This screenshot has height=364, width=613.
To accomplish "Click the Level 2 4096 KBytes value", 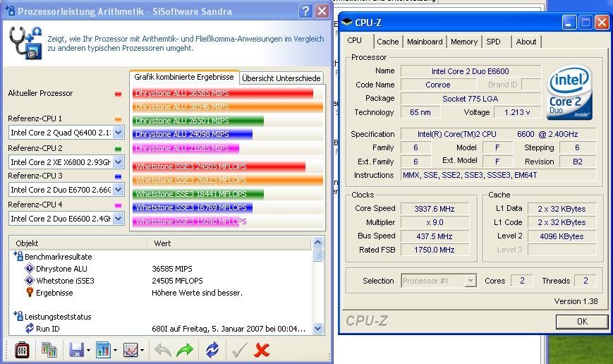I will point(562,236).
